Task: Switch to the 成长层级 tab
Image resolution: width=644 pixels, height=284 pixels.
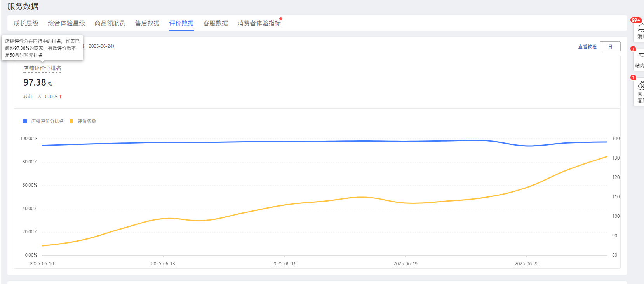Action: (x=26, y=23)
